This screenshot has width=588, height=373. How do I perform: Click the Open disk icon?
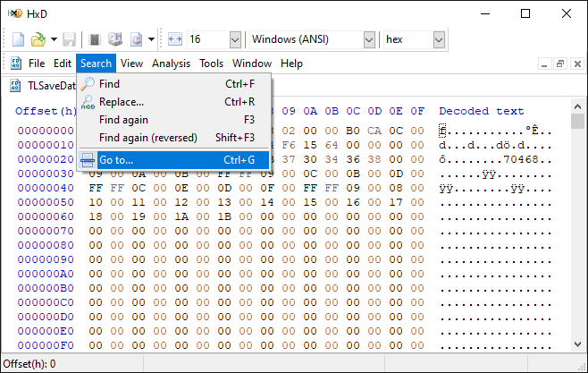coord(115,39)
